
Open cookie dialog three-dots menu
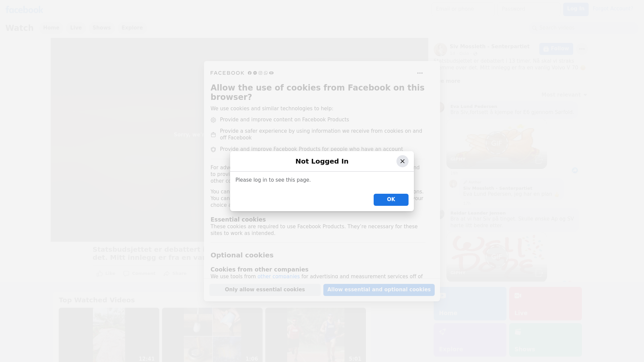pos(420,73)
